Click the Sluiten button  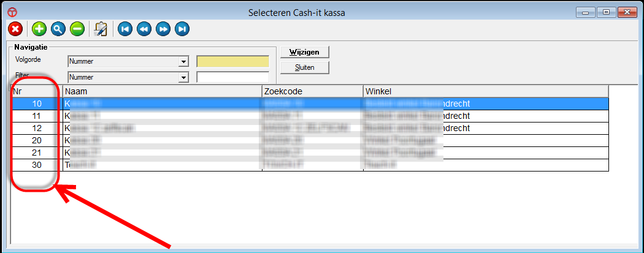tap(305, 67)
